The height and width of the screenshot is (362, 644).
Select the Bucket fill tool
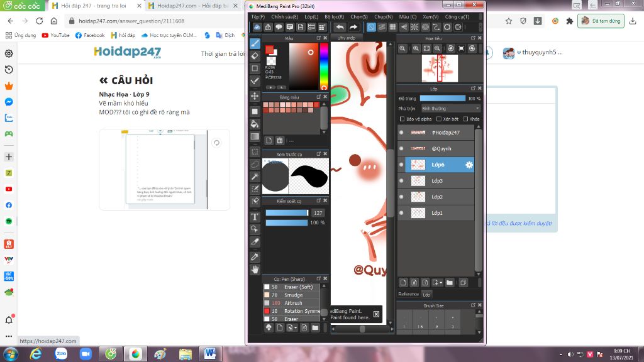tap(255, 124)
